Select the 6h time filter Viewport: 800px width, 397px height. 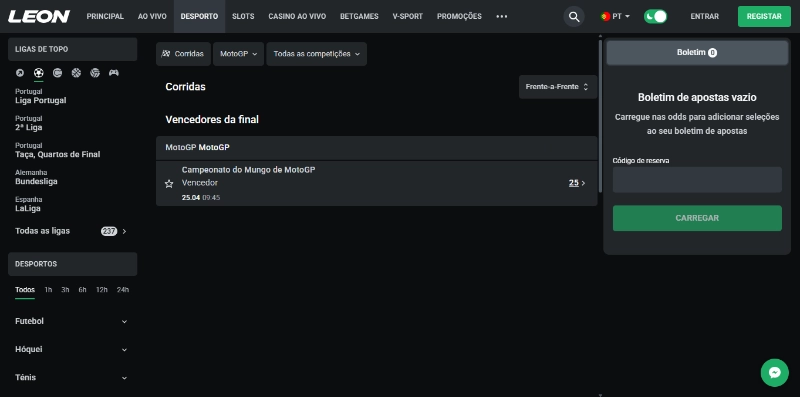[82, 290]
